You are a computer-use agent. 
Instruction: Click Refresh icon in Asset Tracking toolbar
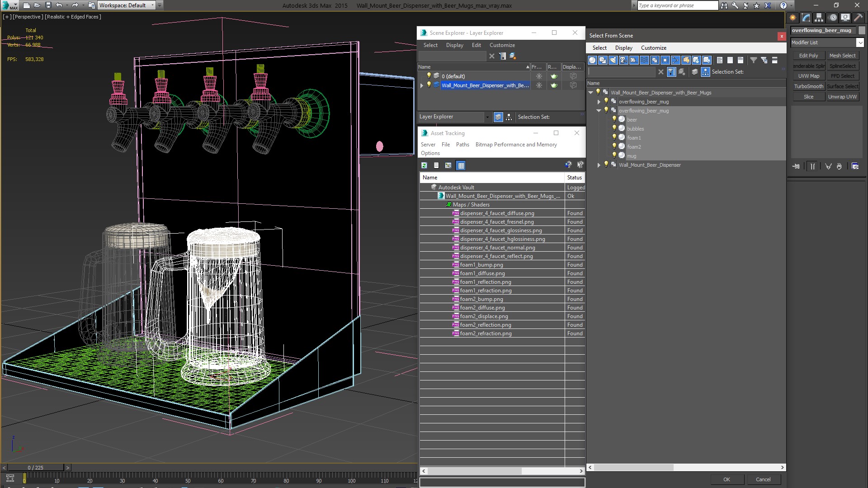click(424, 165)
